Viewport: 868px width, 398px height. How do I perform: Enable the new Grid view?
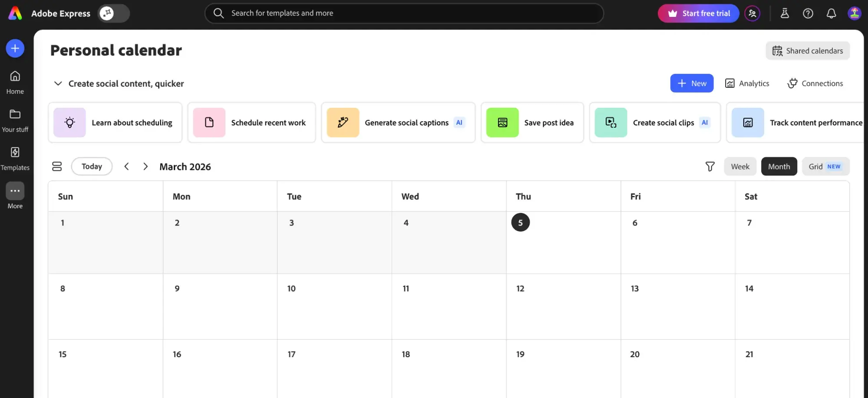pos(825,166)
